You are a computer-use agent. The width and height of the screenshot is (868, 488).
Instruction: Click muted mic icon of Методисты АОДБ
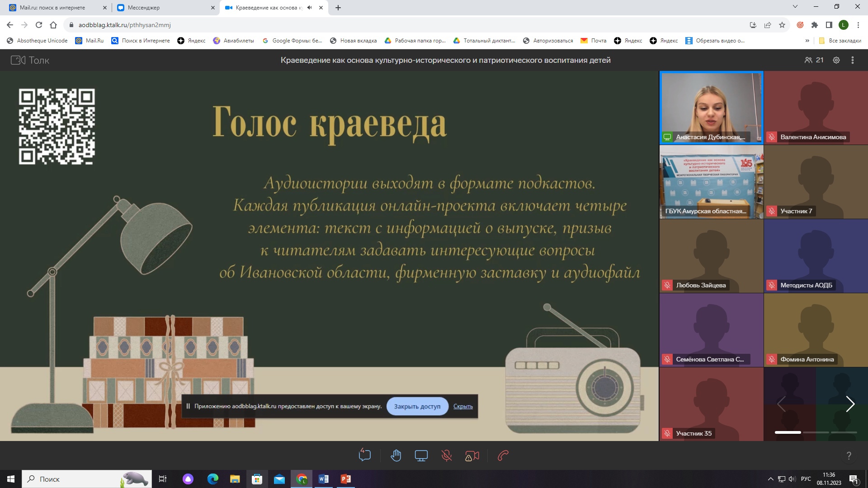click(x=772, y=285)
